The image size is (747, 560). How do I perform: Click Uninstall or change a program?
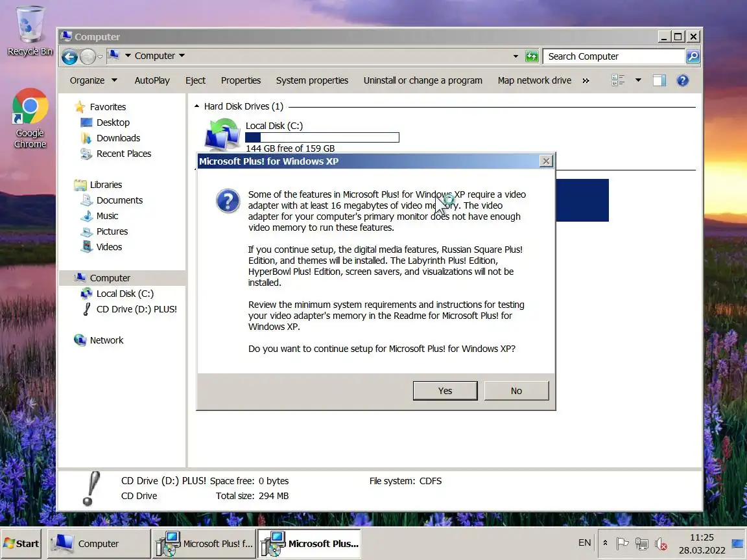(x=423, y=80)
